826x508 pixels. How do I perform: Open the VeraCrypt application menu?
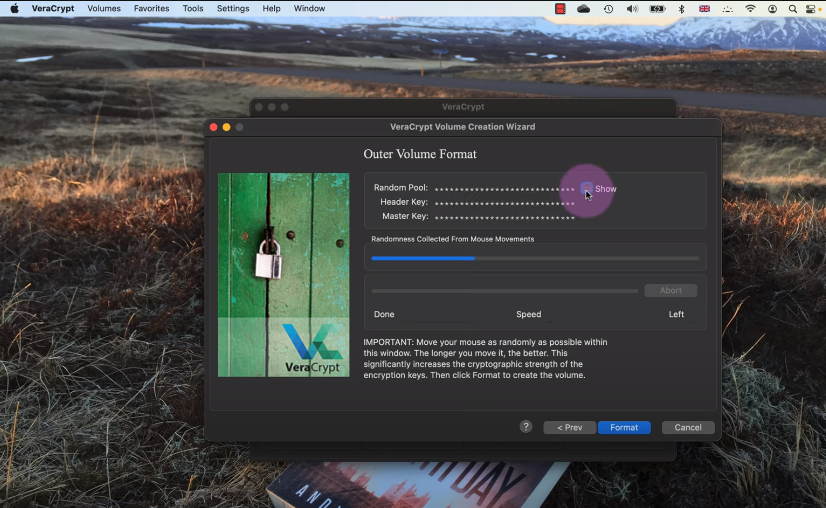point(53,8)
